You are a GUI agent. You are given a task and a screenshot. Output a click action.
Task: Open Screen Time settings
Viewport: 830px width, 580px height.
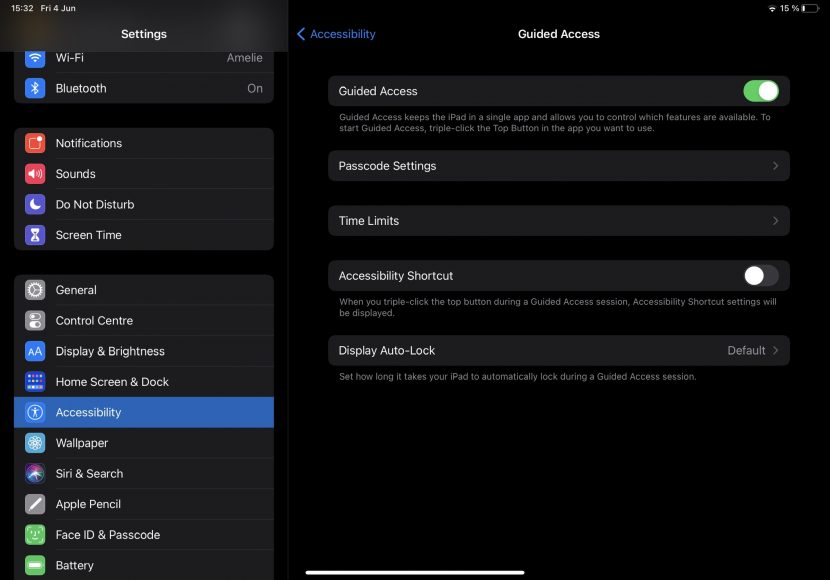[x=144, y=235]
